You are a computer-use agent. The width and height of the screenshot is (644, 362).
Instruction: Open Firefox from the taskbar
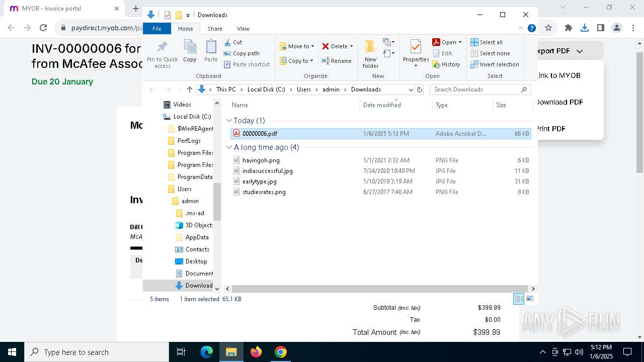tap(256, 352)
